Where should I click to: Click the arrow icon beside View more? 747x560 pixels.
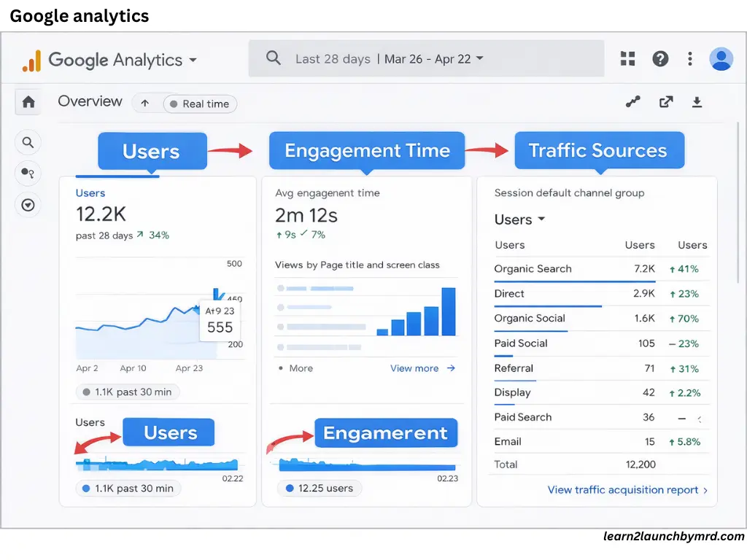point(451,368)
